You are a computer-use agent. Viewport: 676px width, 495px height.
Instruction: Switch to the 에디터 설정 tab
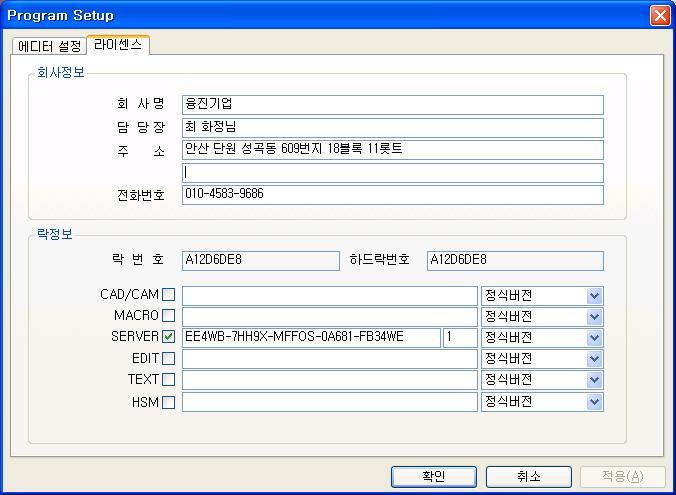click(50, 46)
